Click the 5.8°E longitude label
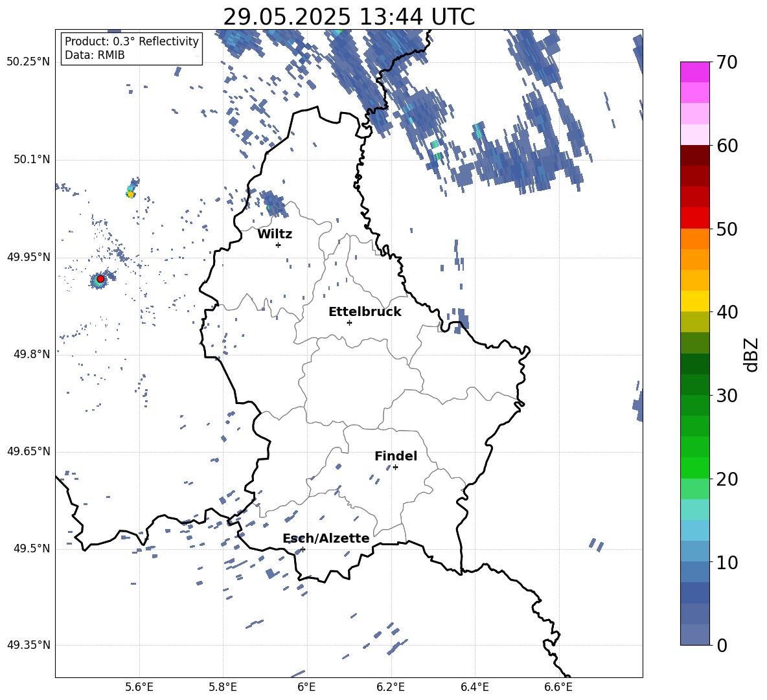Image resolution: width=767 pixels, height=700 pixels. tap(223, 688)
